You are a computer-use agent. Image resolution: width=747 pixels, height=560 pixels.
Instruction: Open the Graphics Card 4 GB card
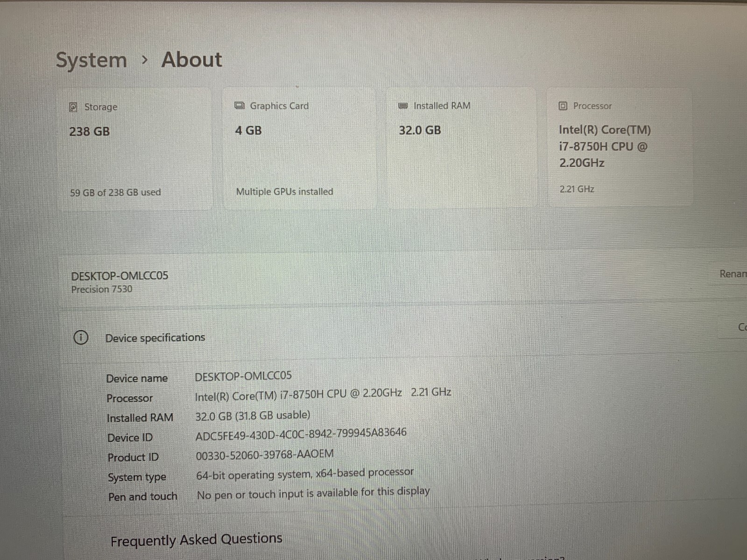[x=299, y=148]
